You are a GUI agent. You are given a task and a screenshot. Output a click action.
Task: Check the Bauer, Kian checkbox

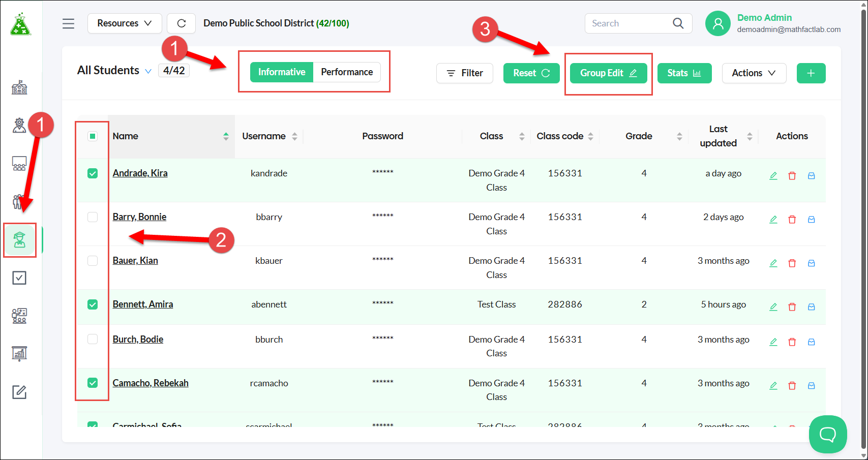(93, 261)
